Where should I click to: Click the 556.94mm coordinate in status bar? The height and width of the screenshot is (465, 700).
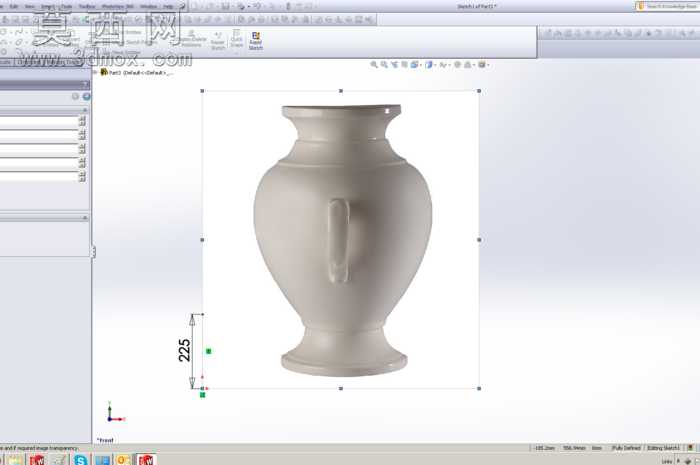point(573,448)
